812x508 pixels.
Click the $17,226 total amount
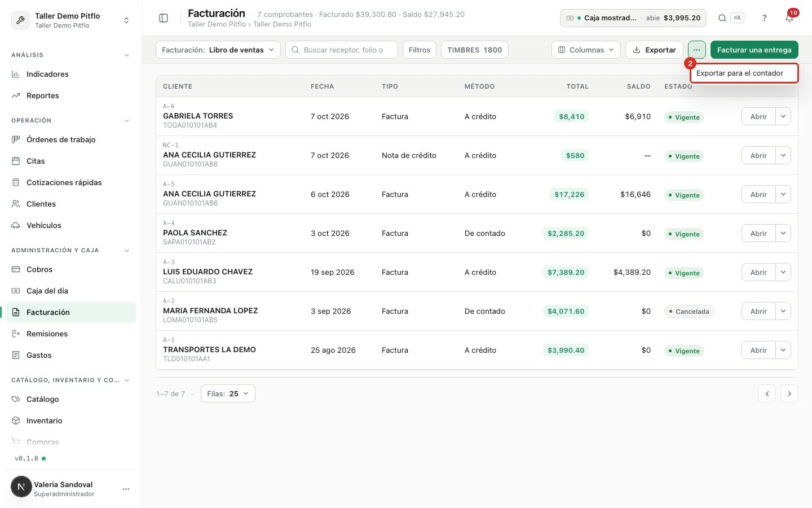click(569, 194)
